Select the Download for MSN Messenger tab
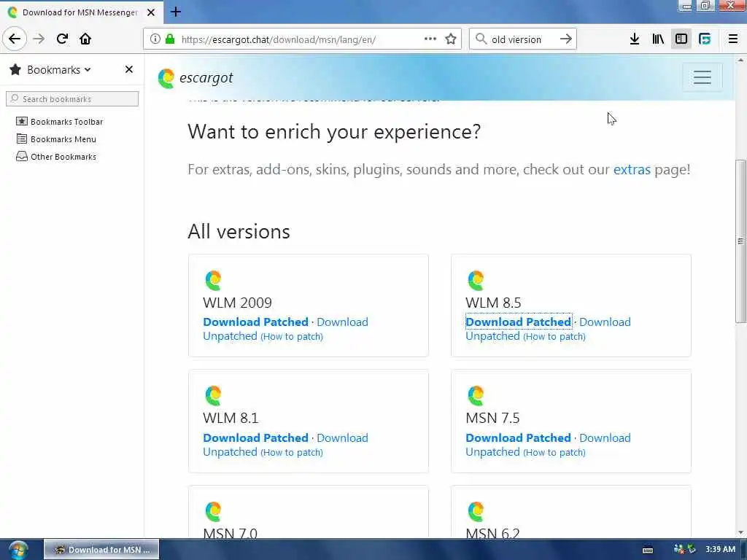The height and width of the screenshot is (560, 747). click(81, 12)
